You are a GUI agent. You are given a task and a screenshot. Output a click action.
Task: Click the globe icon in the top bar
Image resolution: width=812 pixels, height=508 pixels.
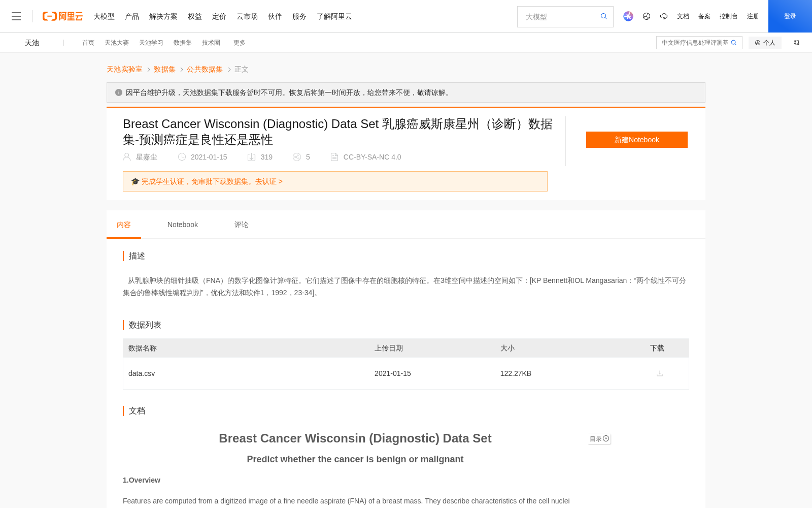point(647,16)
